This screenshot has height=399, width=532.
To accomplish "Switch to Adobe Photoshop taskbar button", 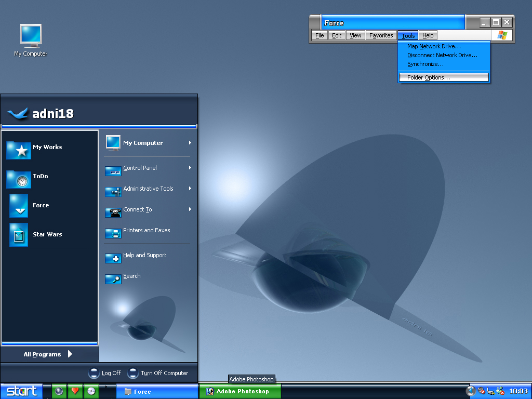I will point(240,392).
